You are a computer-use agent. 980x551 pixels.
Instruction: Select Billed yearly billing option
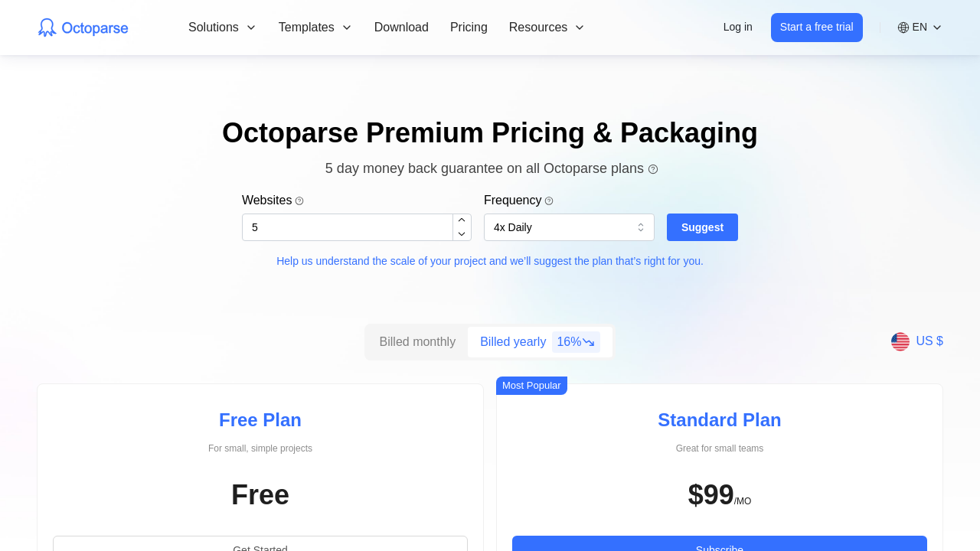point(513,342)
